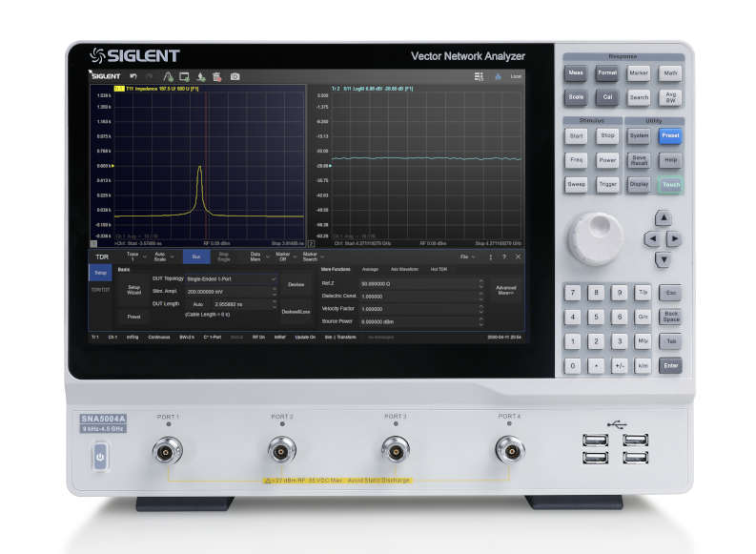The width and height of the screenshot is (756, 554).
Task: Push the Cal hardware key
Action: click(x=607, y=97)
